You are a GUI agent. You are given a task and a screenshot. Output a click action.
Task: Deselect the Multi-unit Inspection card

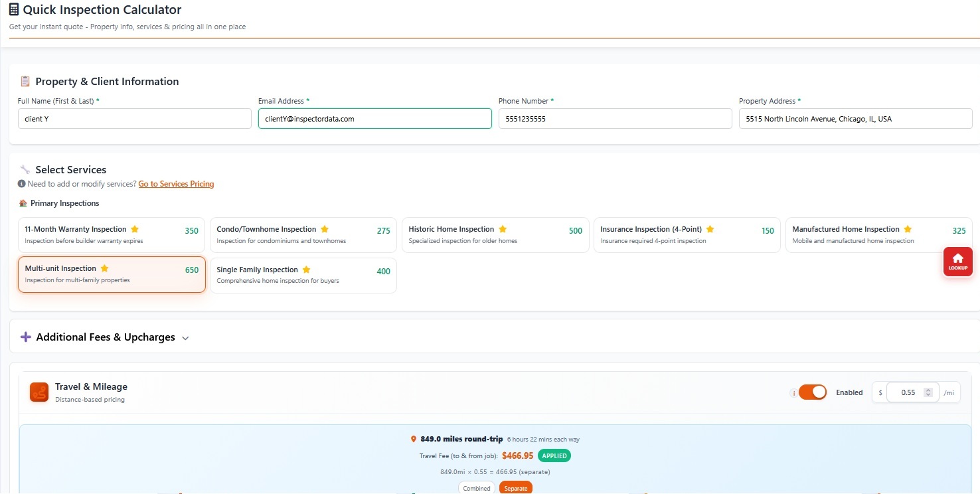coord(112,274)
